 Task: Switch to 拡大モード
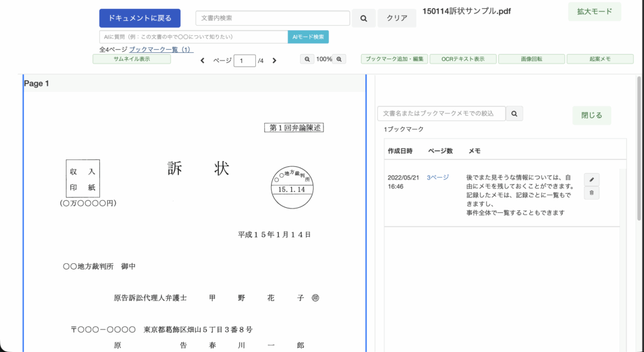594,12
